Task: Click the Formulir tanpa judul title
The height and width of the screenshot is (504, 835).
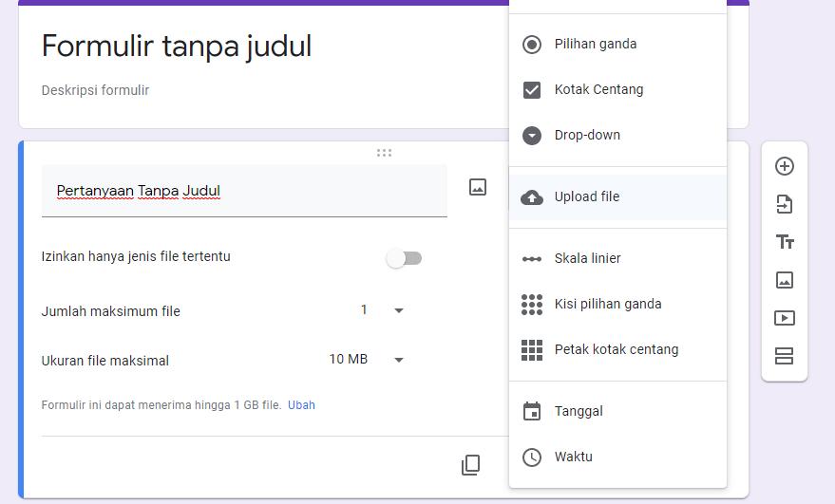Action: tap(177, 46)
